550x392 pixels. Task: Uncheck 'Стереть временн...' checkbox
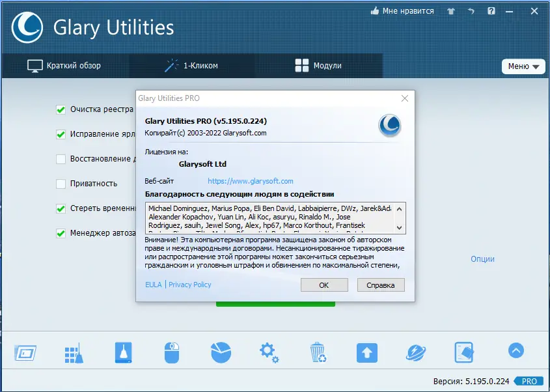pos(61,208)
